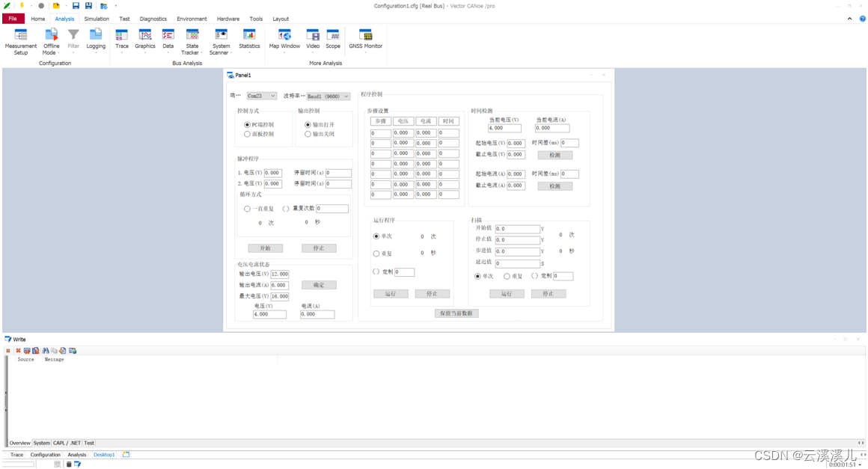Click the 输出电压(V) input field
The height and width of the screenshot is (469, 868).
[x=280, y=275]
